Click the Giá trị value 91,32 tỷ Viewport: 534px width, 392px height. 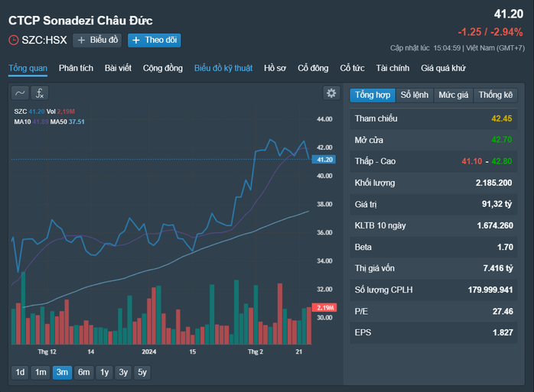(497, 204)
